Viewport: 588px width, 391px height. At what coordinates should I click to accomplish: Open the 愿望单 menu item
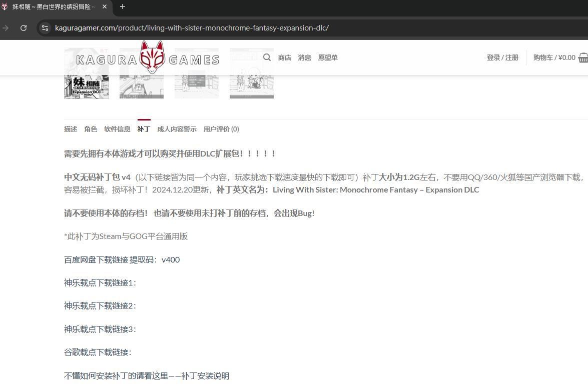(x=328, y=57)
